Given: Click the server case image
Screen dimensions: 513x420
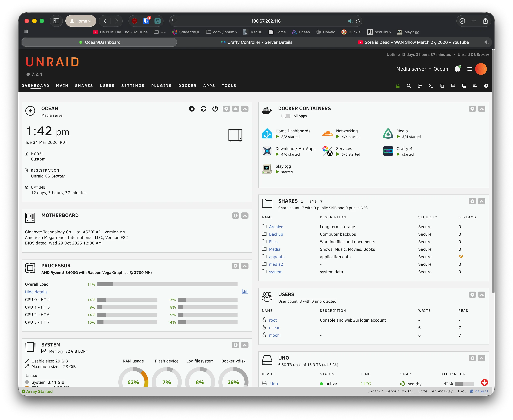Looking at the screenshot, I should click(x=235, y=135).
